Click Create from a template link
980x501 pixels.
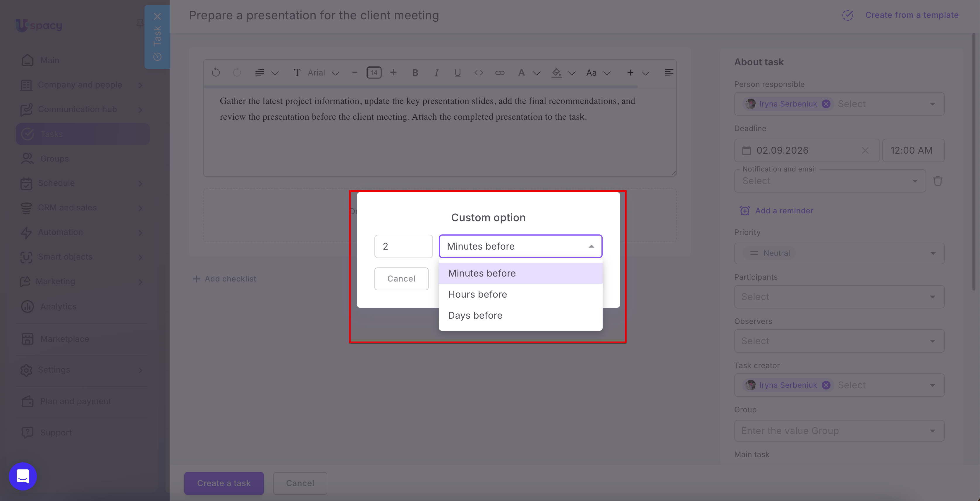point(900,15)
